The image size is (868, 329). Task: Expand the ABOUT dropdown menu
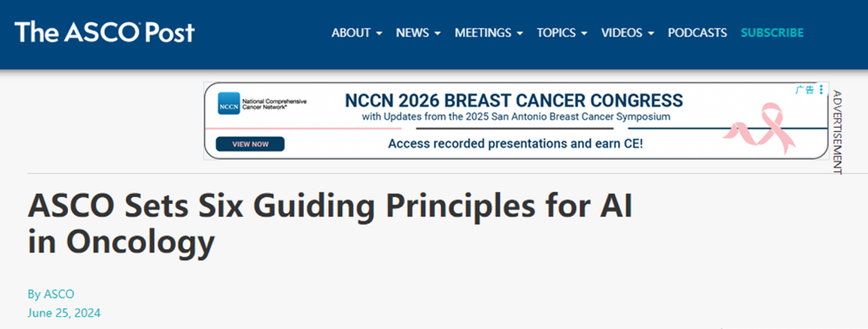coord(357,33)
